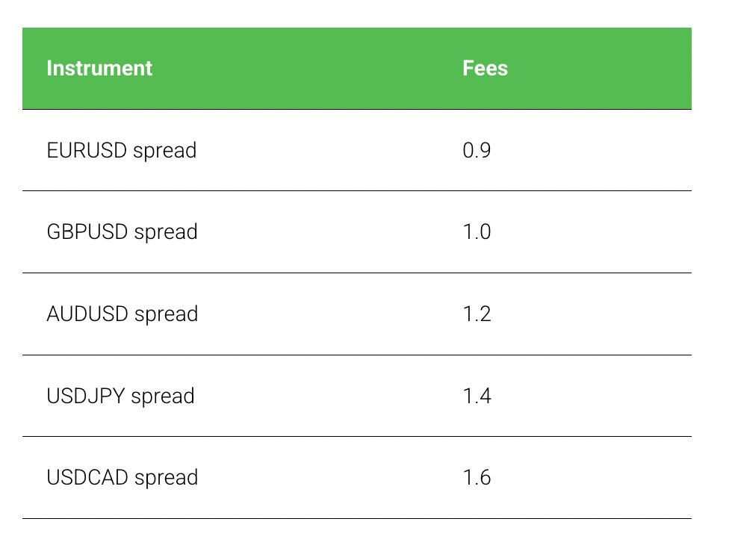Click the divider line below the GBPUSD row
729x560 pixels.
[x=357, y=273]
